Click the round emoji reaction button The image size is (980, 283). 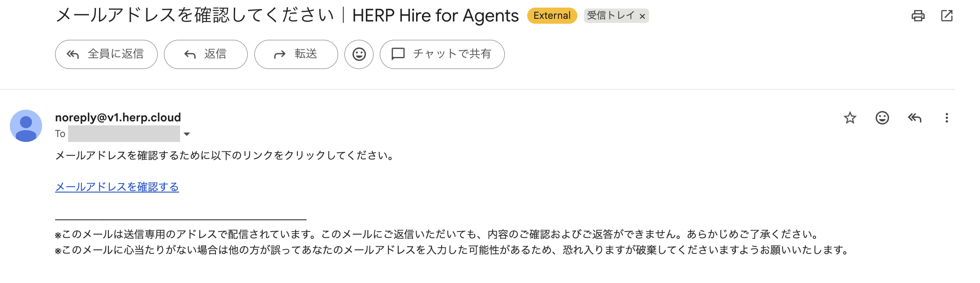point(359,54)
